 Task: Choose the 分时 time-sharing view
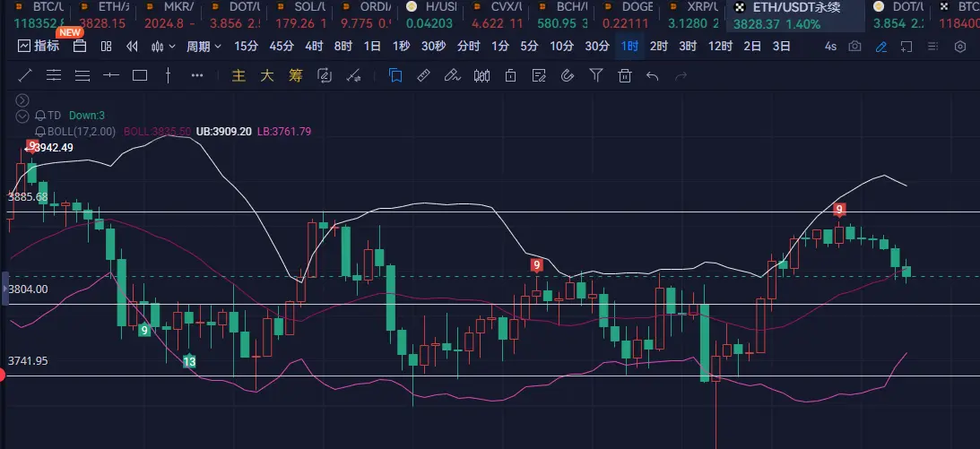468,47
